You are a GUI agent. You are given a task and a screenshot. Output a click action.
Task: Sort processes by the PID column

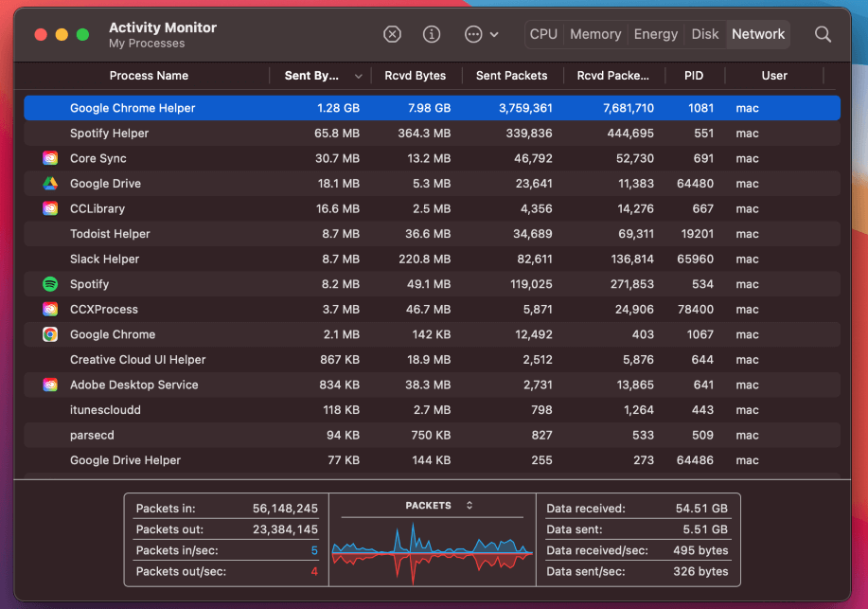(694, 76)
